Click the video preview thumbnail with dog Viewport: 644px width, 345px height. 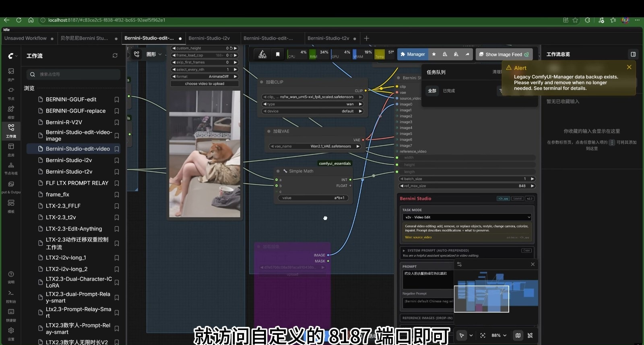(x=204, y=154)
